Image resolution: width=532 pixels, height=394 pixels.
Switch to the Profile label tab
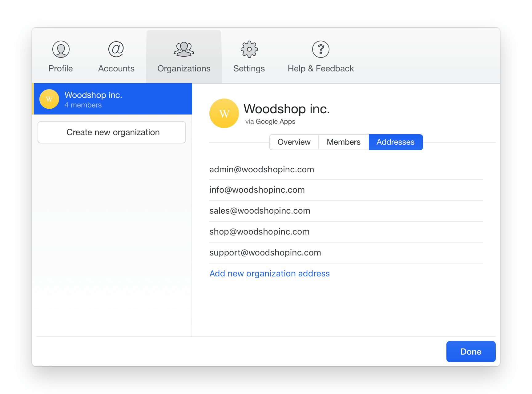tap(61, 68)
